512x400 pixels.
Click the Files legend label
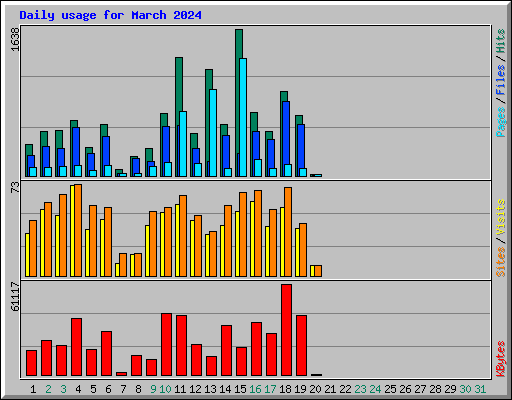click(501, 80)
